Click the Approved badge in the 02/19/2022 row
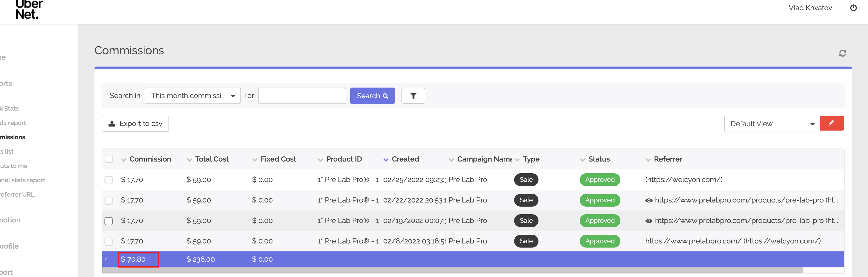The height and width of the screenshot is (277, 868). pos(600,221)
